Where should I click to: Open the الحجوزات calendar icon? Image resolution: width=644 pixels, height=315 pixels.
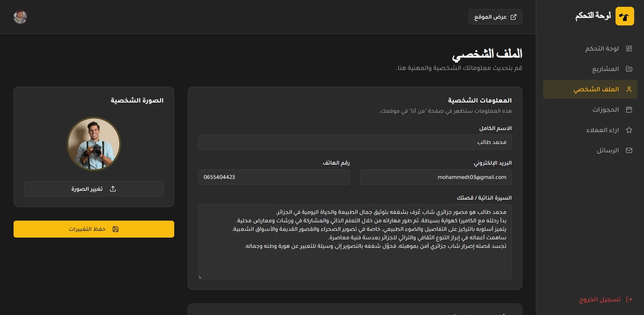[x=629, y=109]
